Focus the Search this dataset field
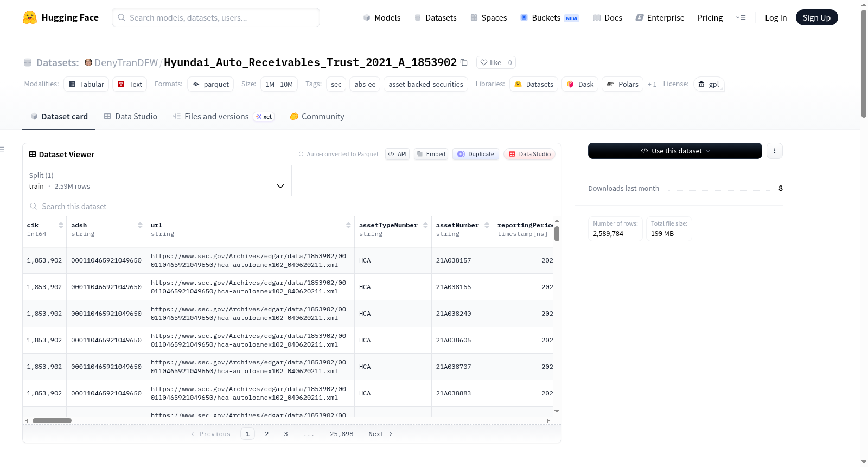Viewport: 868px width, 467px height. tap(292, 206)
